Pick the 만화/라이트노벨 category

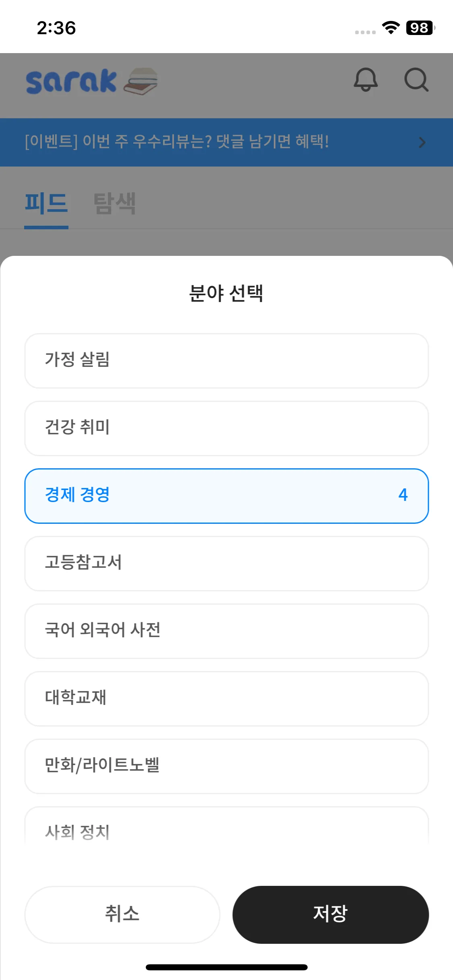coord(226,766)
